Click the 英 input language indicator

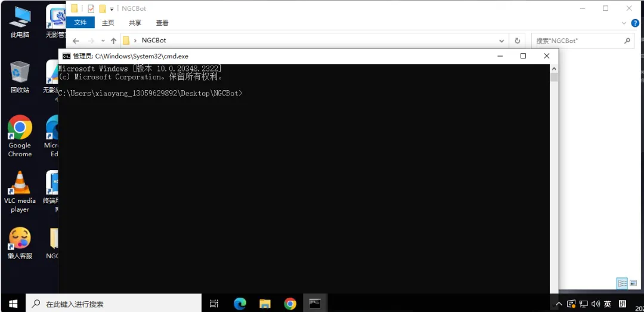coord(608,304)
